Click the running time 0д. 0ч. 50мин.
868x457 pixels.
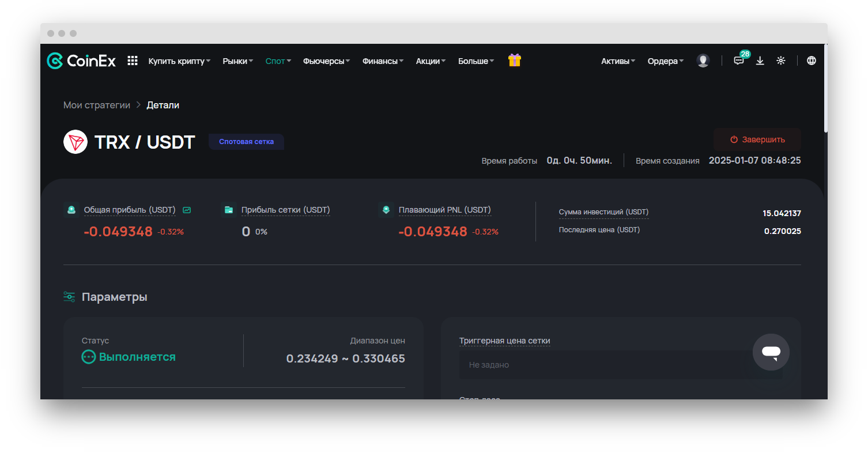point(579,161)
